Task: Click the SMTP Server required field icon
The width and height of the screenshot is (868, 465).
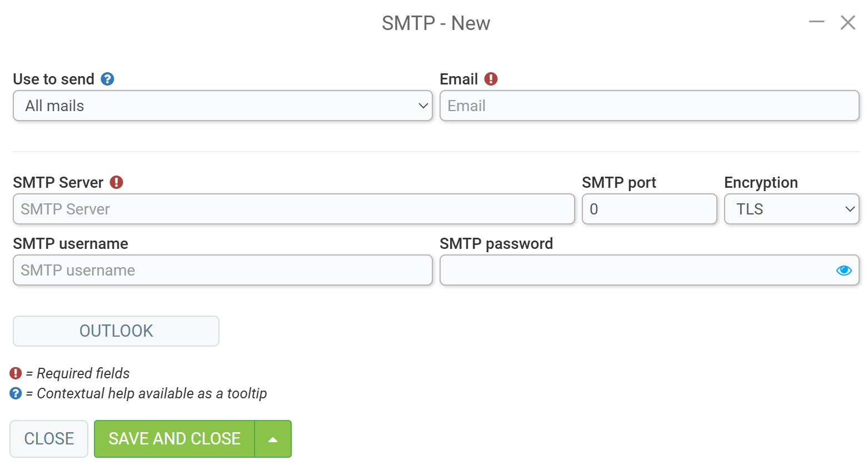Action: click(x=116, y=182)
